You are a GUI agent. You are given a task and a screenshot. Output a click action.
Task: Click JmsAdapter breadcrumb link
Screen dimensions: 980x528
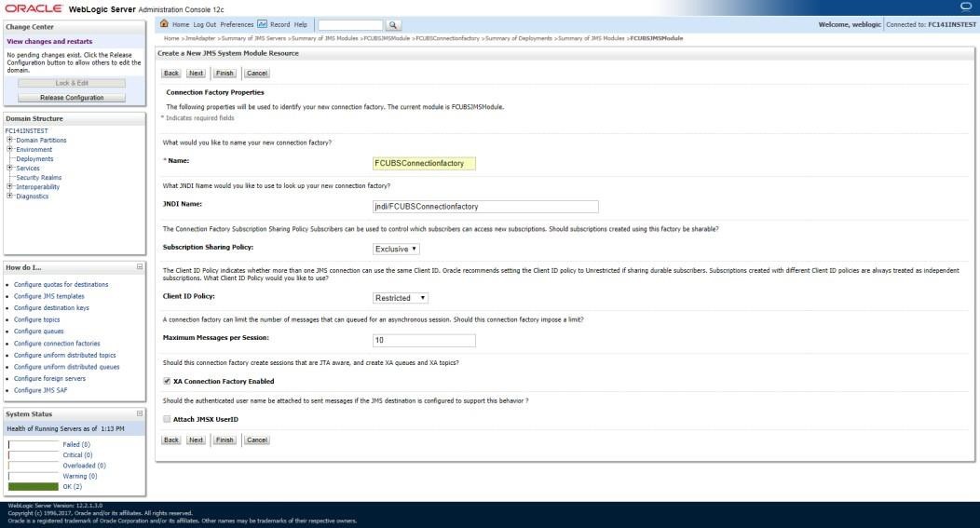[x=200, y=38]
